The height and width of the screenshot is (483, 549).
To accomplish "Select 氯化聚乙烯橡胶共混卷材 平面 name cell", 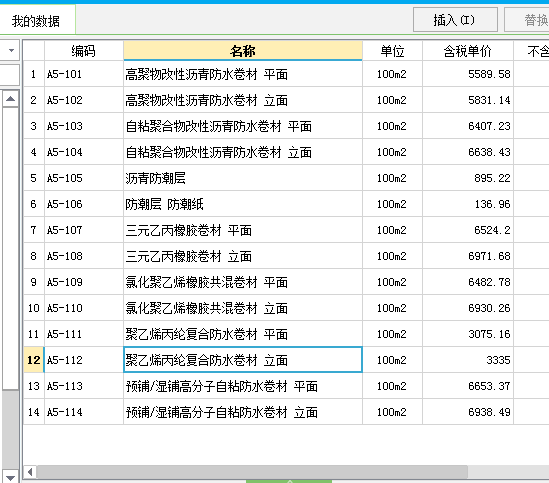I will (x=243, y=282).
